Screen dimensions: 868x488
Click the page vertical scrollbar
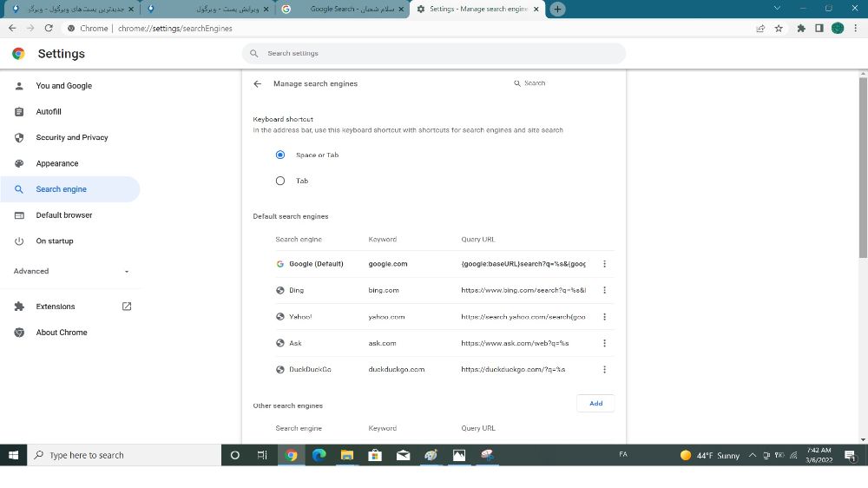863,168
